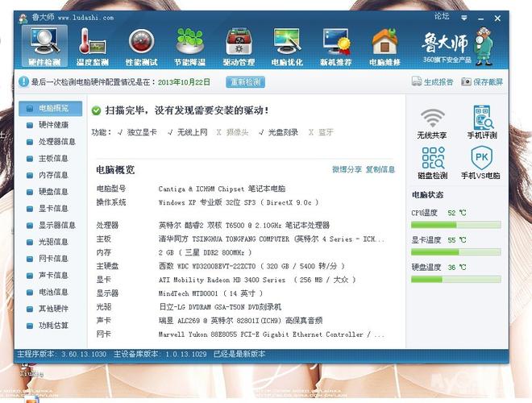Open 手机评测 phone benchmark
532x403 pixels.
(482, 123)
